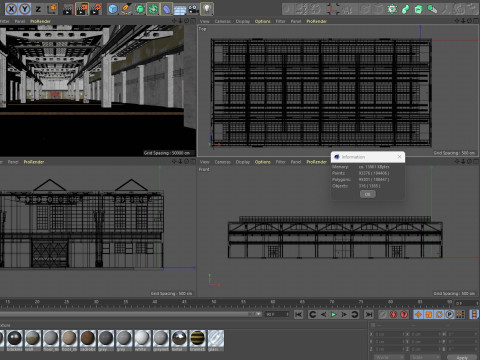Click Record Active Objects red button
Viewport: 480px width, 360px height.
click(393, 314)
